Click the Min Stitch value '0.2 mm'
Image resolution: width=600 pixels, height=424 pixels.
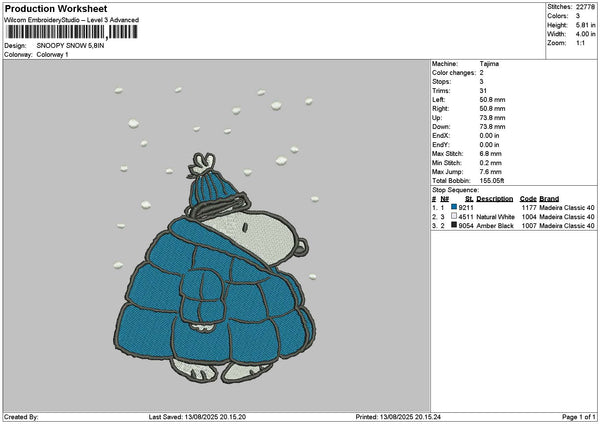point(491,163)
